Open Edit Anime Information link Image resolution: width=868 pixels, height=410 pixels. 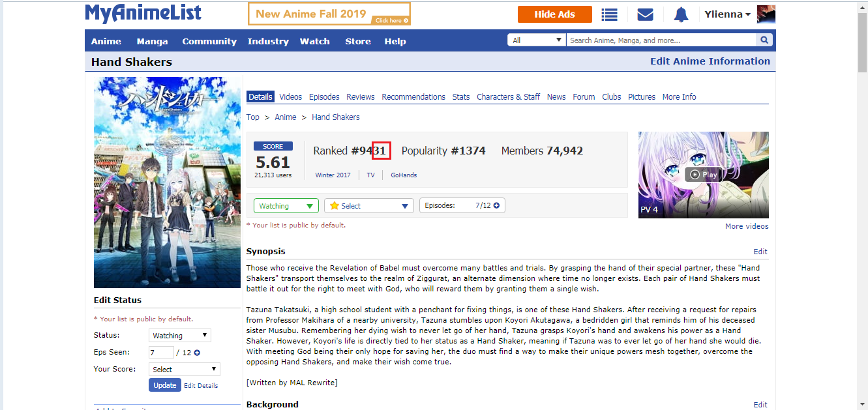pos(710,61)
